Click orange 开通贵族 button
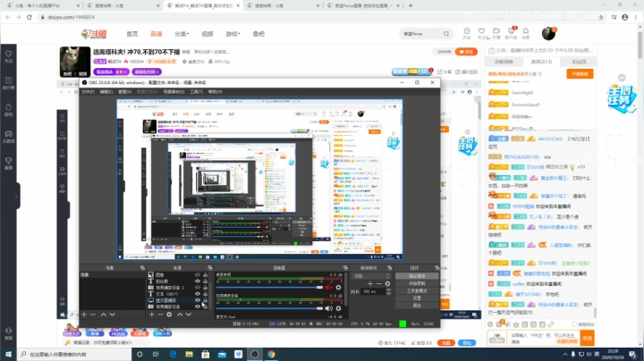 pos(580,74)
